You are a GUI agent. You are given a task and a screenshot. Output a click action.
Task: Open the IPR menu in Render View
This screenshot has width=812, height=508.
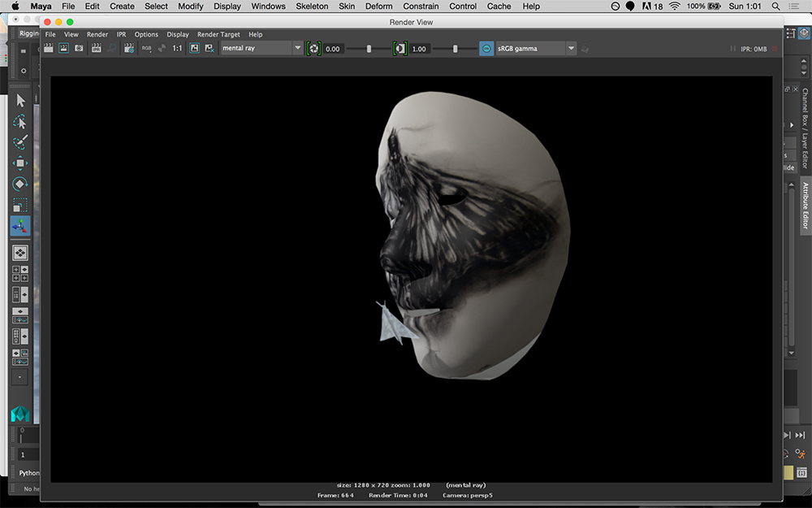pos(121,35)
